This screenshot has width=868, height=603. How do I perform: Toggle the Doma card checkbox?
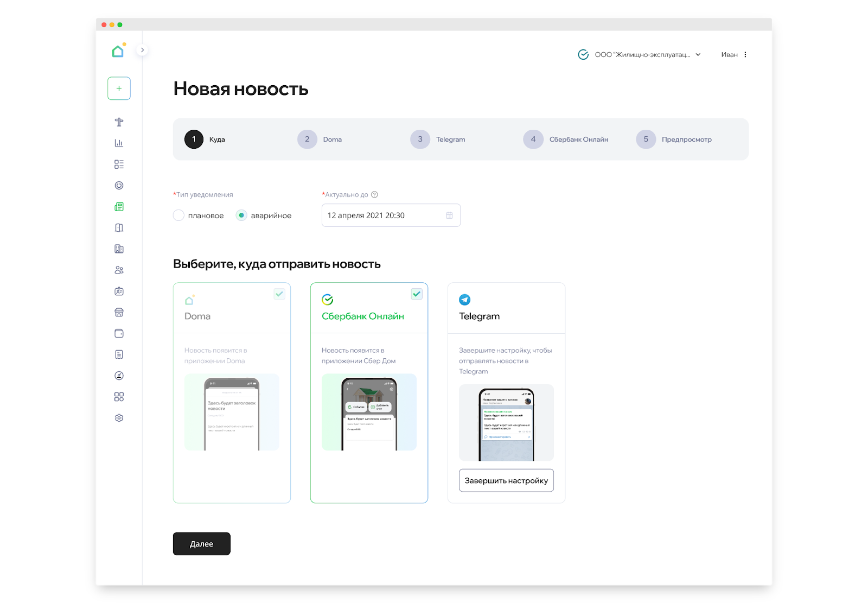click(x=279, y=294)
